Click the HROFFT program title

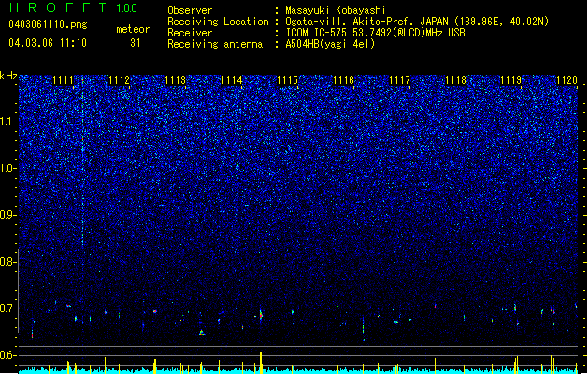pyautogui.click(x=58, y=7)
